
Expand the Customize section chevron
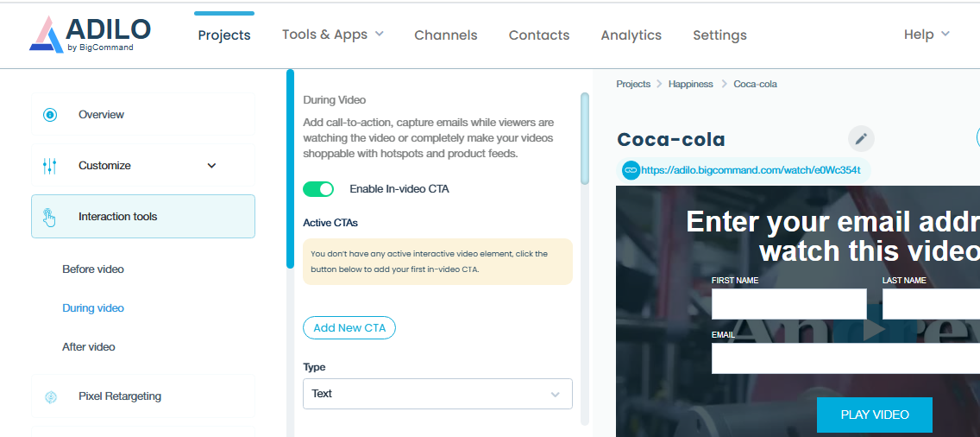click(x=212, y=166)
